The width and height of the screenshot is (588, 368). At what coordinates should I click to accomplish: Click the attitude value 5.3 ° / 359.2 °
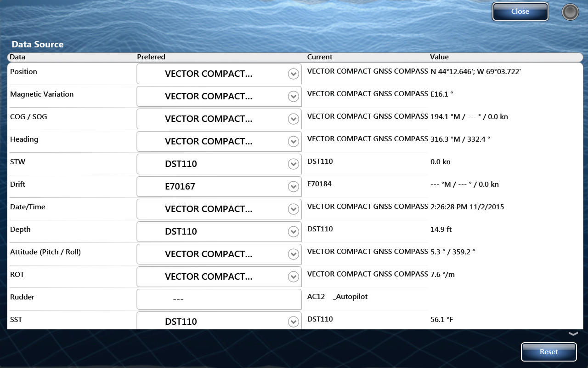[453, 252]
